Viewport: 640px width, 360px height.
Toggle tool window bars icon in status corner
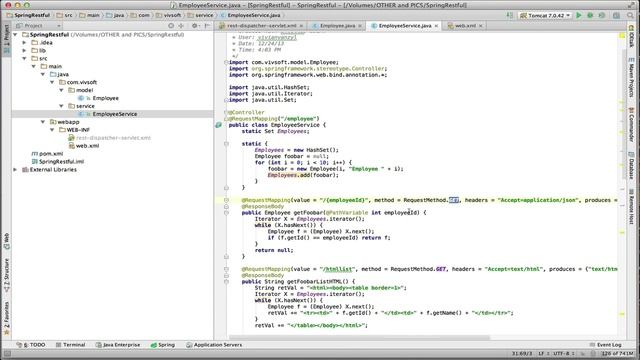pyautogui.click(x=7, y=353)
